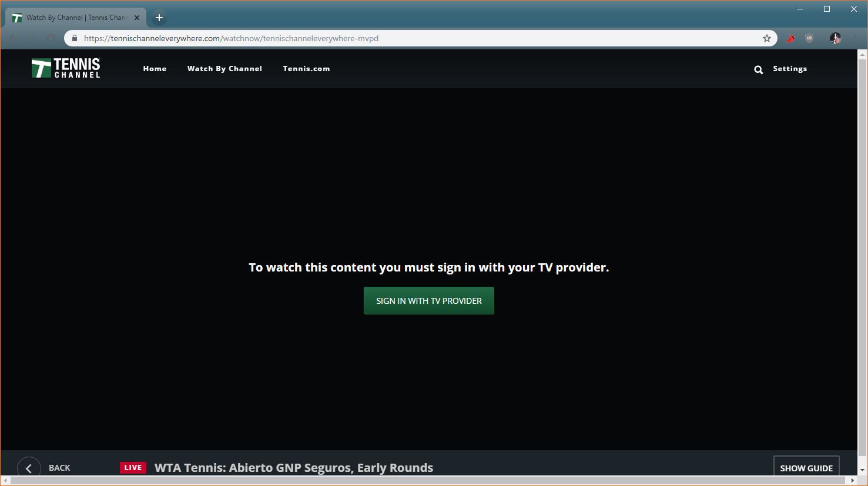This screenshot has height=486, width=868.
Task: Click the vertical scrollbar up arrow
Action: 863,55
